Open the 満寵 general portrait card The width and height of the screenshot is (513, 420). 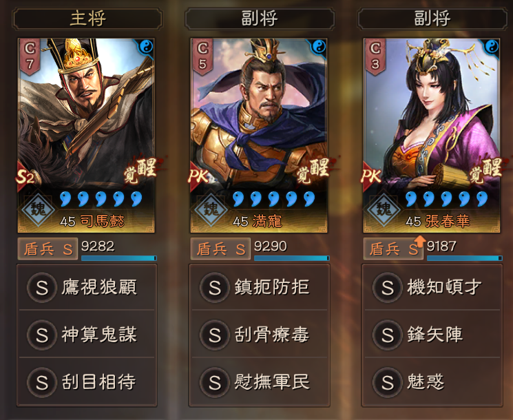point(259,136)
